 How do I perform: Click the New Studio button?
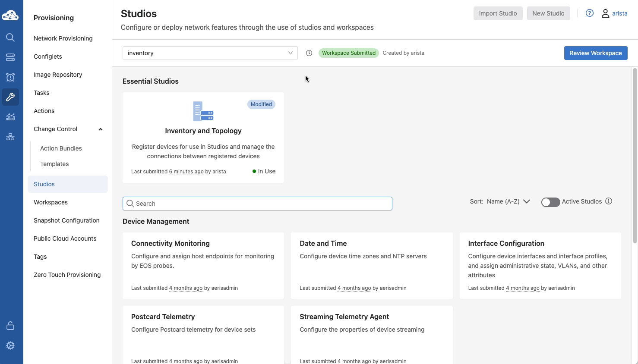(x=548, y=13)
